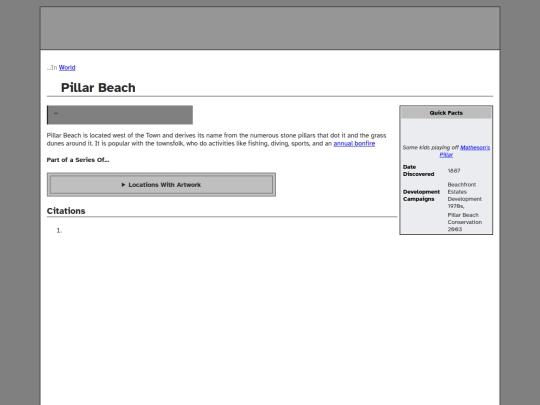Viewport: 540px width, 405px height.
Task: Click the gray page header banner
Action: (x=270, y=28)
